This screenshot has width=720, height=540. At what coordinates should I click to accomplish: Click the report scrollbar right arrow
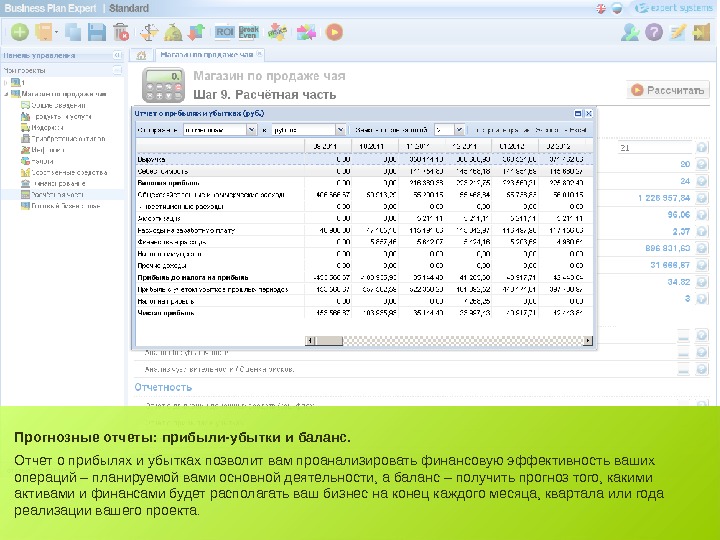(588, 340)
